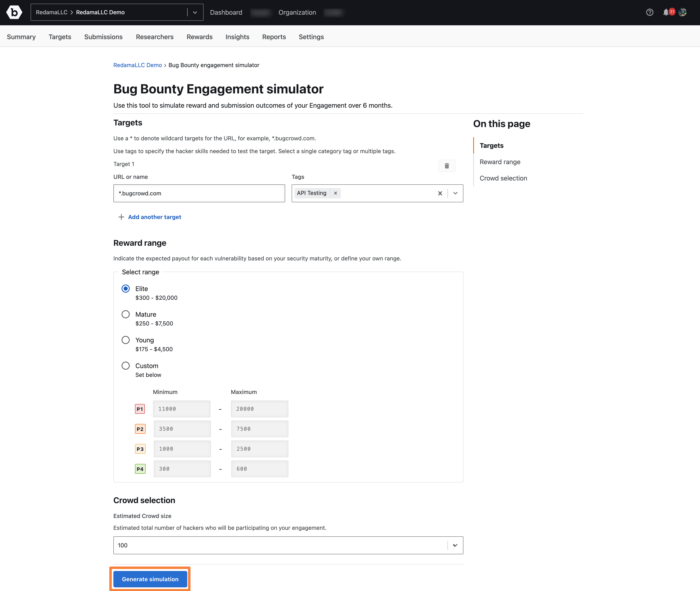Viewport: 700px width, 591px height.
Task: Open the user avatar menu
Action: coord(683,12)
